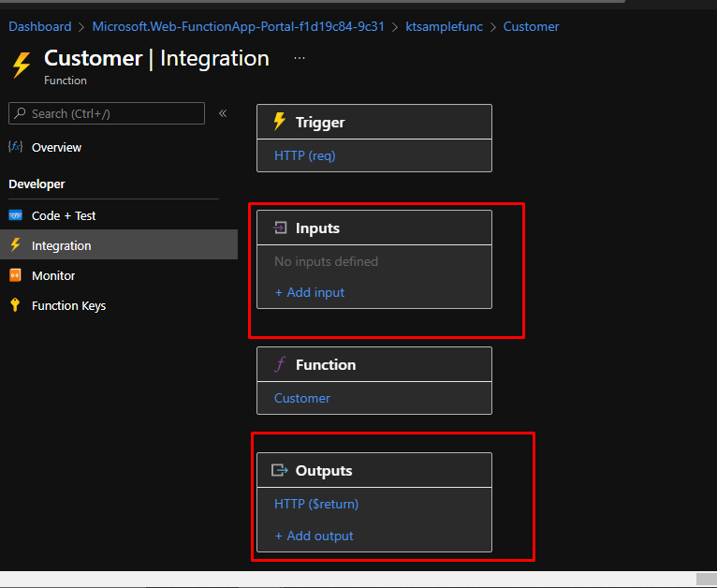
Task: Open the HTTP (req) trigger link
Action: click(x=304, y=155)
